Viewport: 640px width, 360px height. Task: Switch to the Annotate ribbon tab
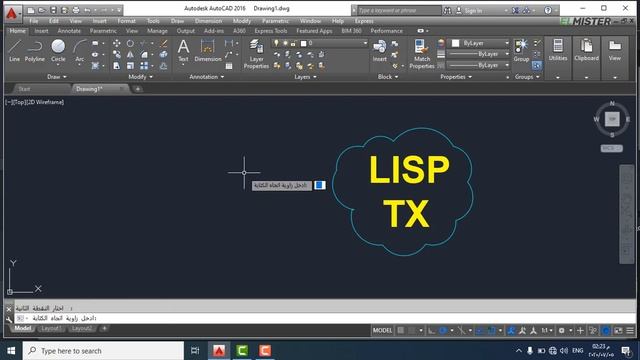pyautogui.click(x=69, y=31)
